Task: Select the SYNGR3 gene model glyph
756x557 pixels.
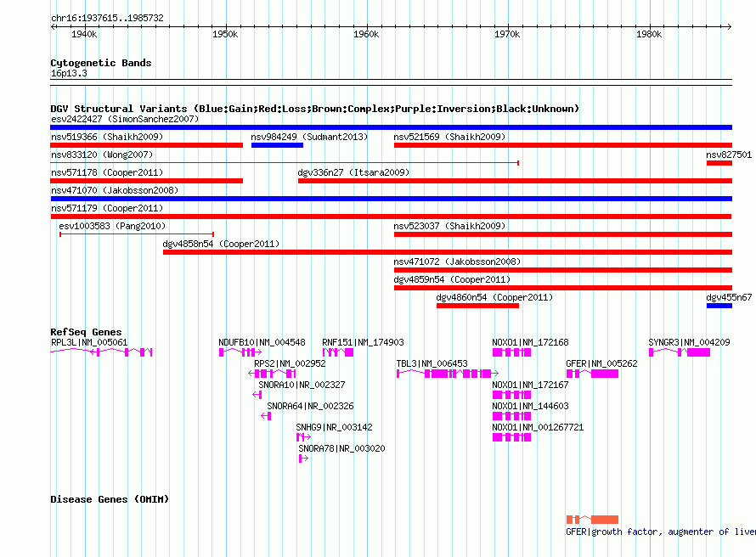Action: point(680,352)
